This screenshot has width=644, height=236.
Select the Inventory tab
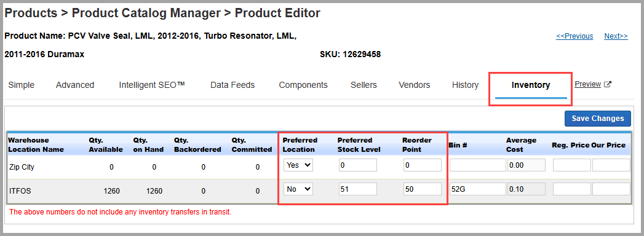[531, 85]
